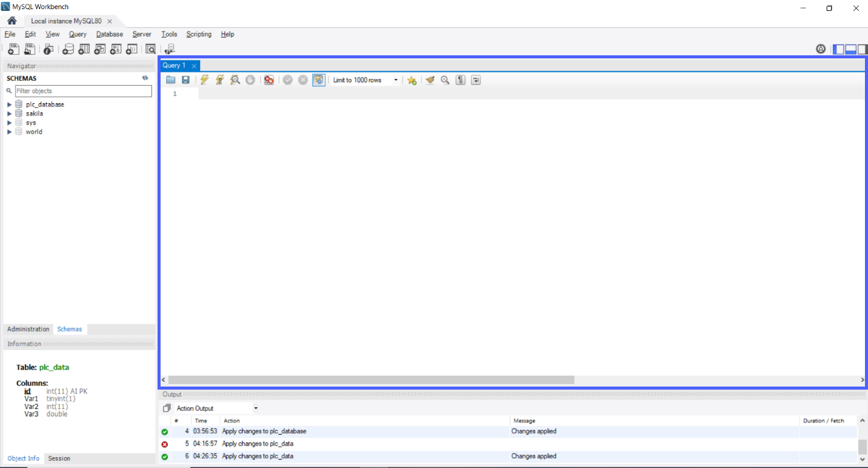
Task: Create a new stored procedure
Action: [x=115, y=49]
